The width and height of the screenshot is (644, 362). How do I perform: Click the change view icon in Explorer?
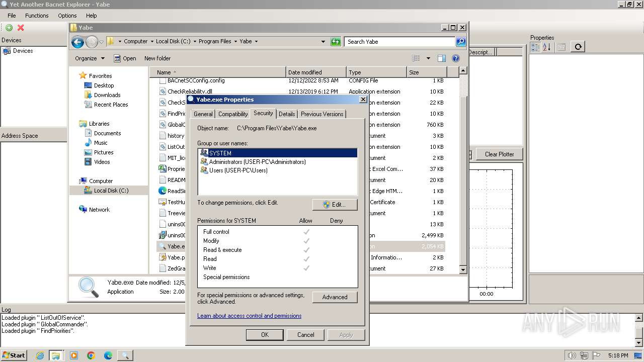(416, 58)
